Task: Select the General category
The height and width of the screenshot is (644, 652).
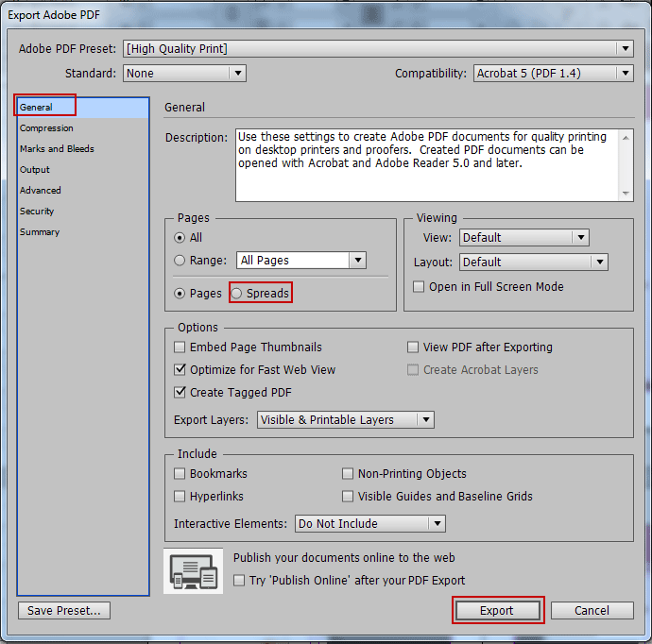Action: coord(83,108)
